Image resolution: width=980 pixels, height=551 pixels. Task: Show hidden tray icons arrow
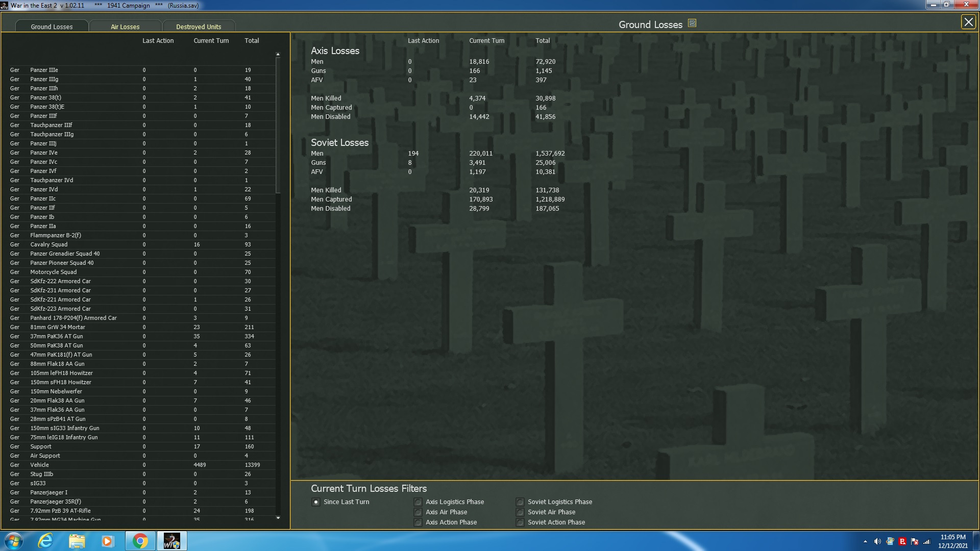pos(865,542)
